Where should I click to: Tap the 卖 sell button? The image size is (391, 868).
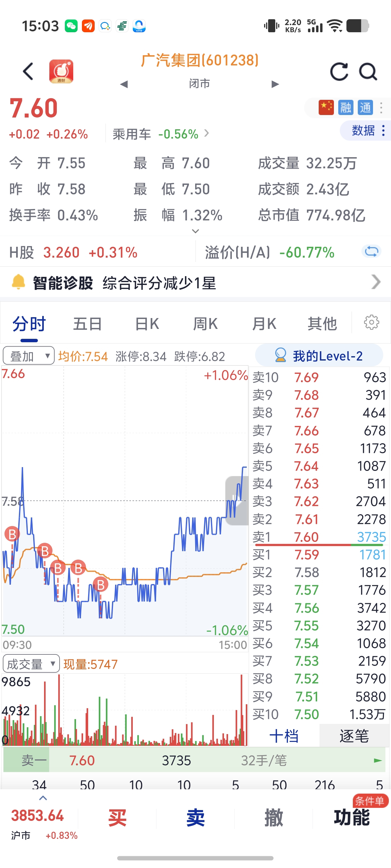pyautogui.click(x=195, y=818)
